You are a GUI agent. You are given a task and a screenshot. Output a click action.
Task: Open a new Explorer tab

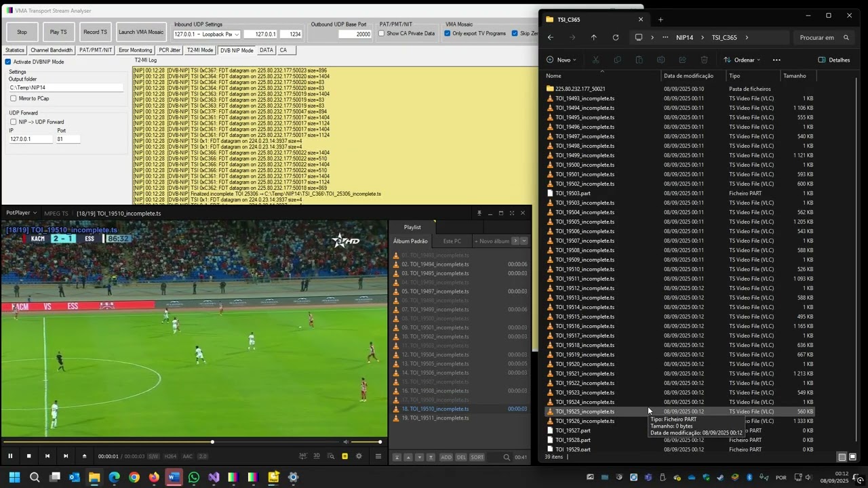pyautogui.click(x=660, y=19)
